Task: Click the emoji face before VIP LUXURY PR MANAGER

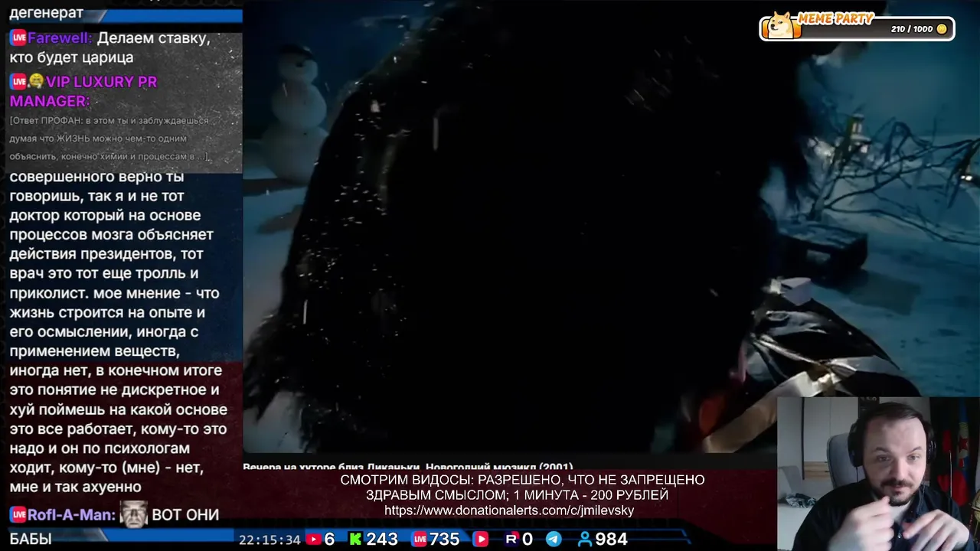Action: 36,81
